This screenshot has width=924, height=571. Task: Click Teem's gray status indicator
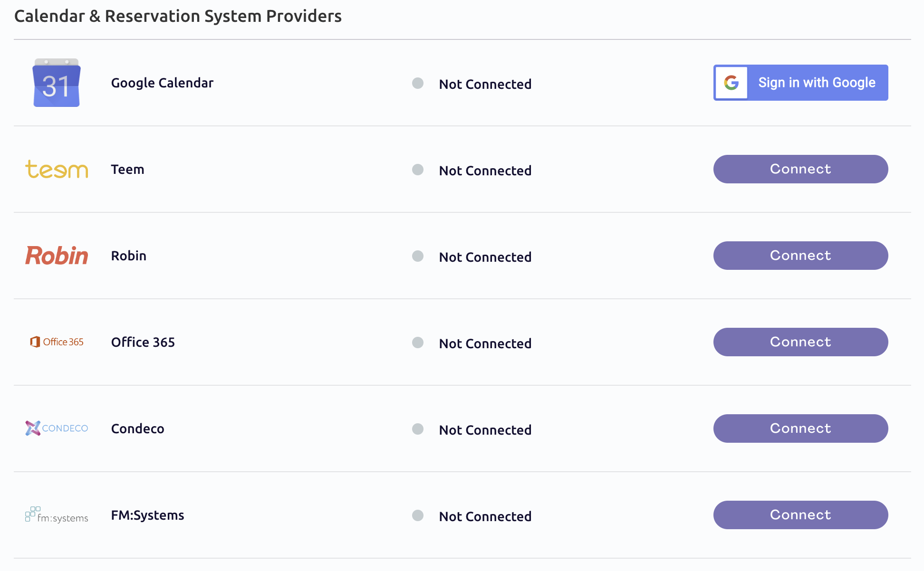418,170
